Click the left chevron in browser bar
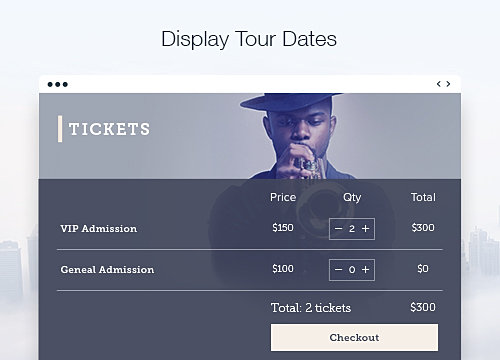 coord(439,84)
